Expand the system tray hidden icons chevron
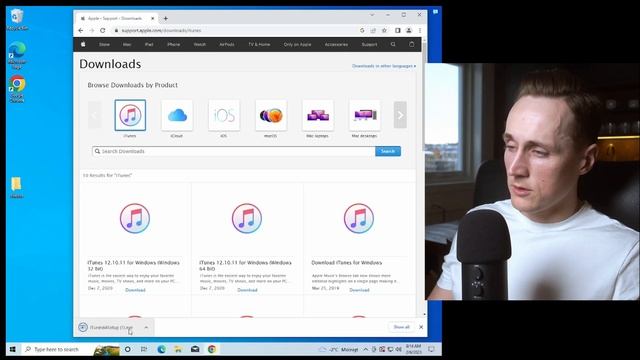 pos(365,349)
